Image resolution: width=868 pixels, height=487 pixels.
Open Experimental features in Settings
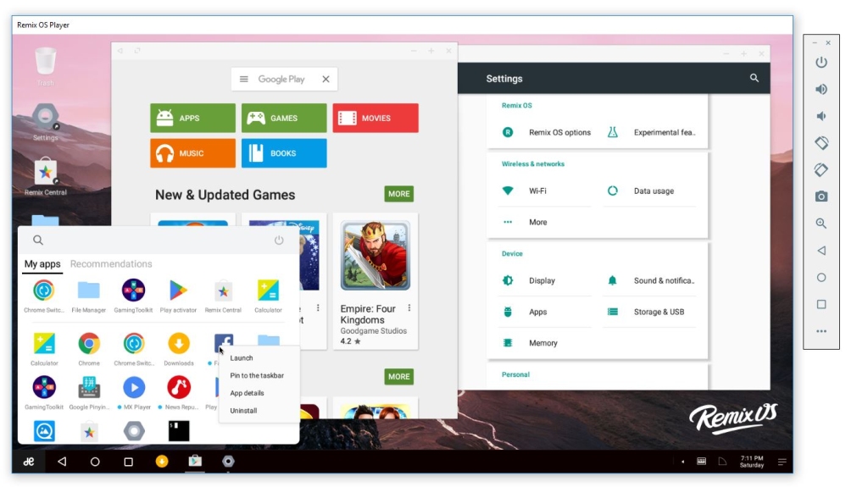pos(651,132)
